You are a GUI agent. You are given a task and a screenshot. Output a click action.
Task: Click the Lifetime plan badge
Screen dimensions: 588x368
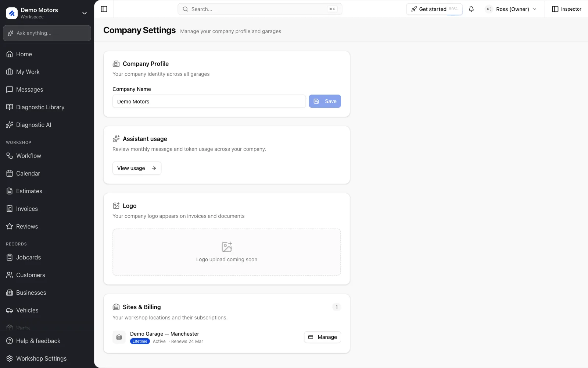[140, 342]
